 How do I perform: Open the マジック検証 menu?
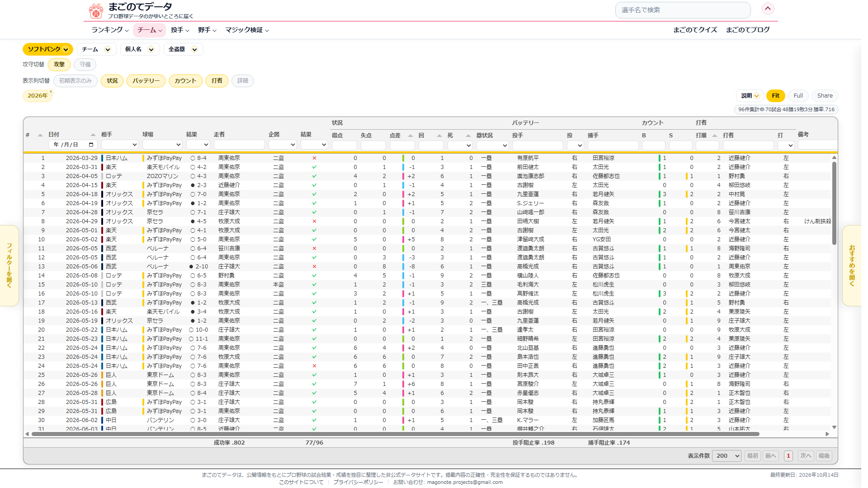point(247,30)
